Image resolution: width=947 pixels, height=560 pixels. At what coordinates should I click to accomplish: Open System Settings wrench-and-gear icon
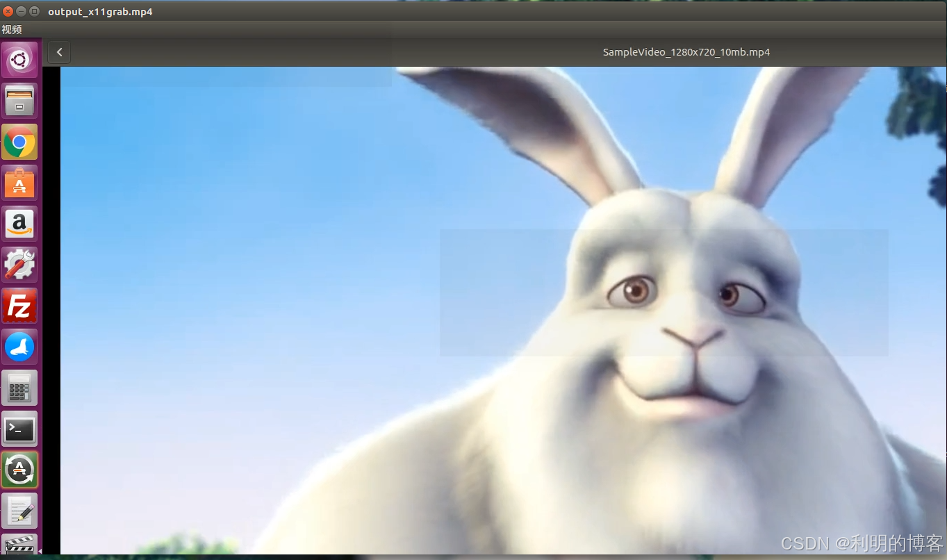[19, 265]
